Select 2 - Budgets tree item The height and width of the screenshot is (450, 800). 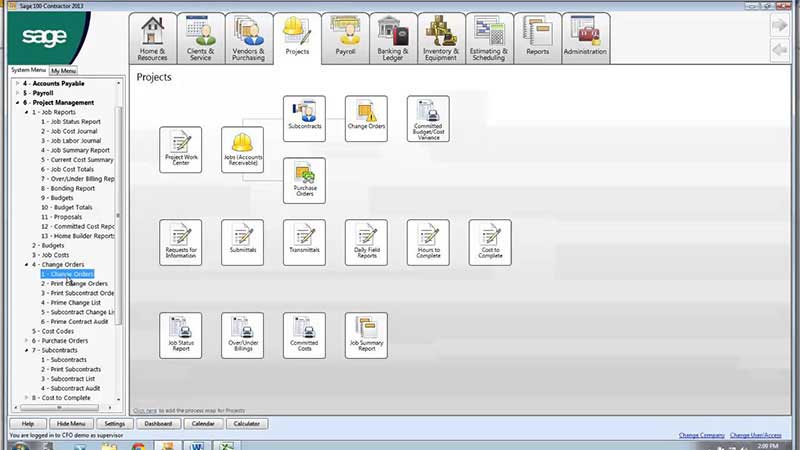click(x=48, y=245)
